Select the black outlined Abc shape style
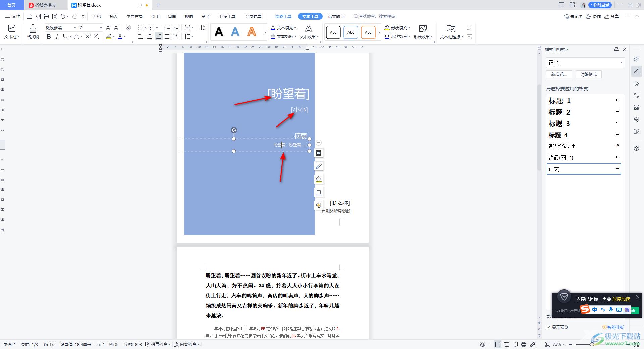 pyautogui.click(x=333, y=32)
